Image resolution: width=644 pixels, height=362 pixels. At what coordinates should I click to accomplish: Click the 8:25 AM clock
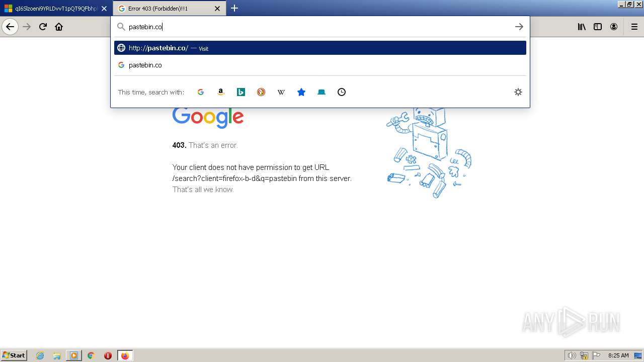(618, 355)
